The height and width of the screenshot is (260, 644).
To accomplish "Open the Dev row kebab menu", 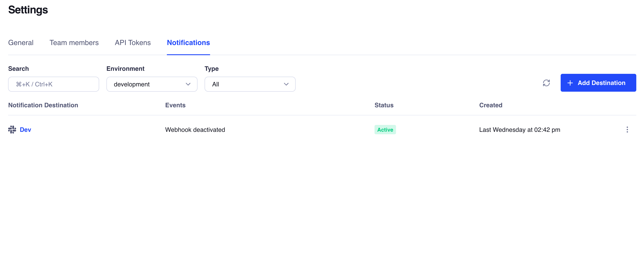I will [x=627, y=130].
